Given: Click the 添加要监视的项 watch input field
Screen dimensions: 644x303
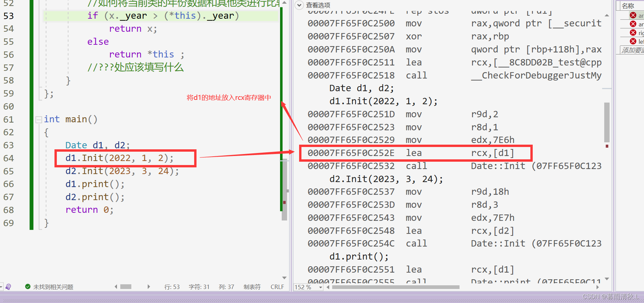Looking at the screenshot, I should point(632,50).
